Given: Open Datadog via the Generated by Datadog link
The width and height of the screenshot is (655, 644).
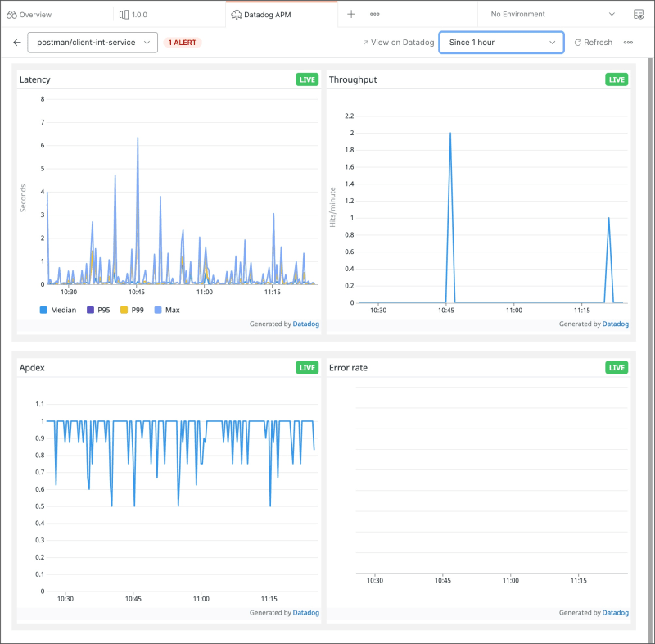Looking at the screenshot, I should [305, 324].
